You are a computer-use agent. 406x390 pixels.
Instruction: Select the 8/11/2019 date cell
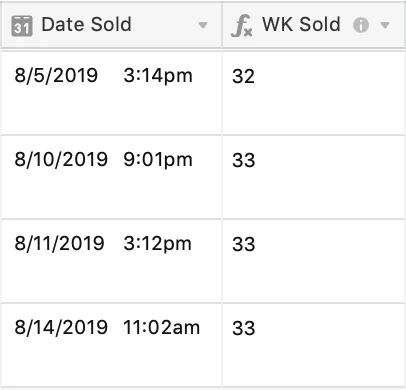coord(111,261)
